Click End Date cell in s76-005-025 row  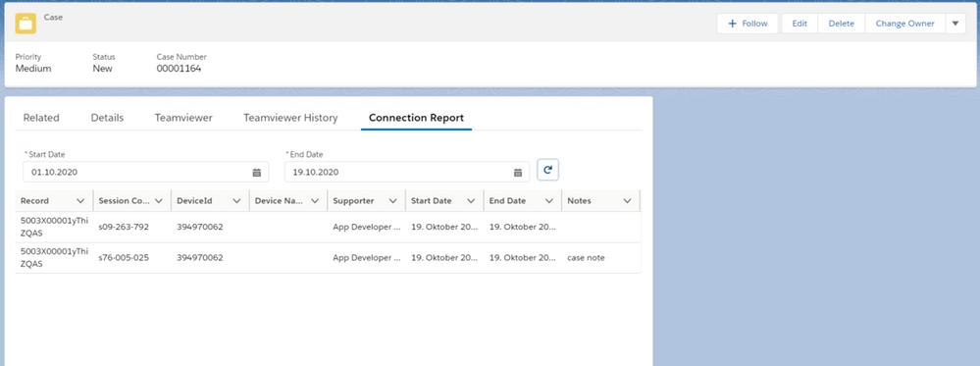tap(523, 257)
